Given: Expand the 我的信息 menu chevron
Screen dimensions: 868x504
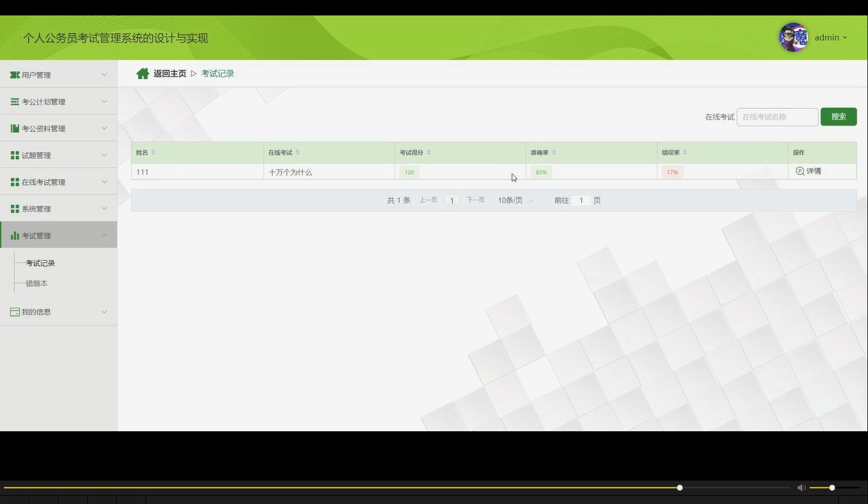Looking at the screenshot, I should pos(104,312).
